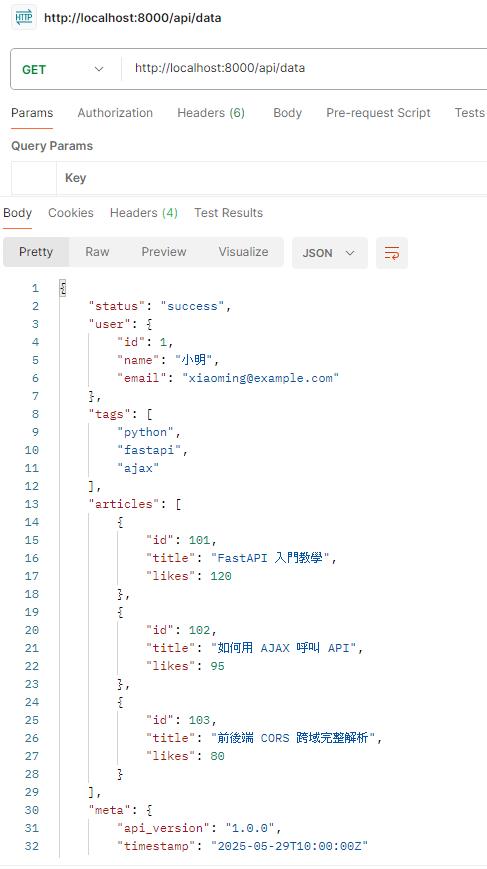Viewport: 487px width, 869px height.
Task: Collapse the "user" object on line 3
Action: point(150,324)
